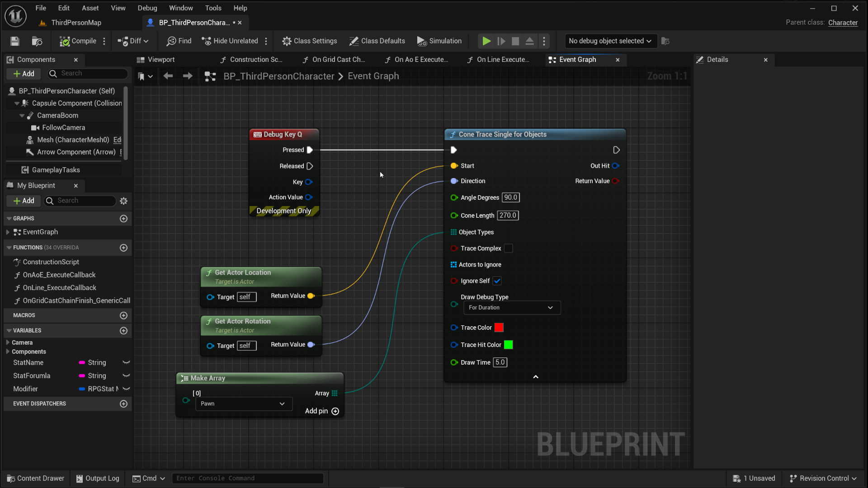Viewport: 868px width, 488px height.
Task: Expand the Camera variable category
Action: tap(8, 343)
